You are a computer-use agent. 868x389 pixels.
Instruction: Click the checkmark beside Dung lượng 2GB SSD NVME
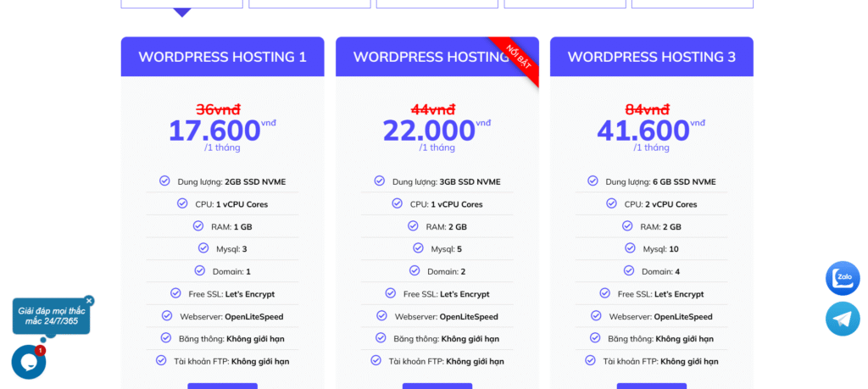[x=164, y=181]
